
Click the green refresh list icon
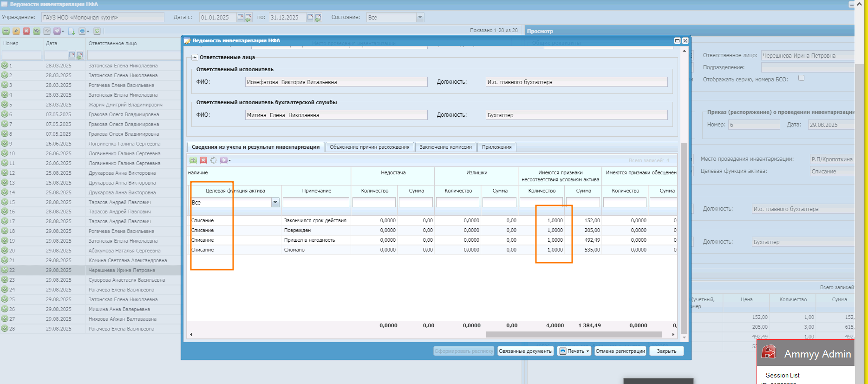[x=97, y=31]
